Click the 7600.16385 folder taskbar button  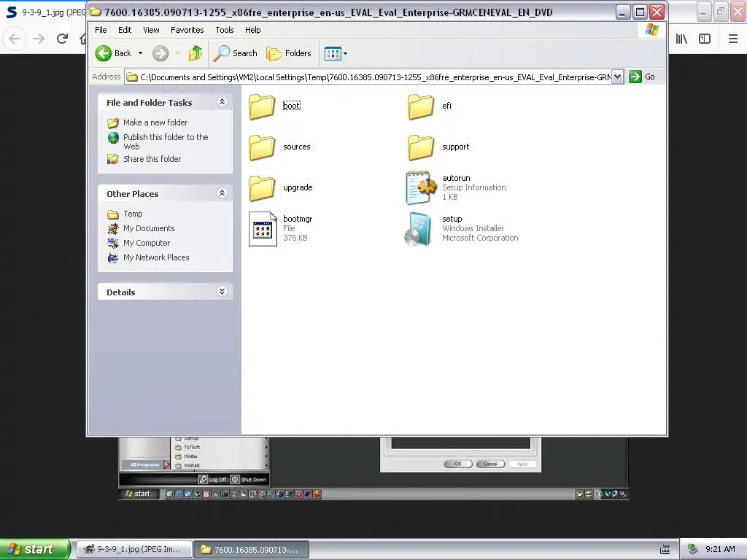(x=252, y=550)
